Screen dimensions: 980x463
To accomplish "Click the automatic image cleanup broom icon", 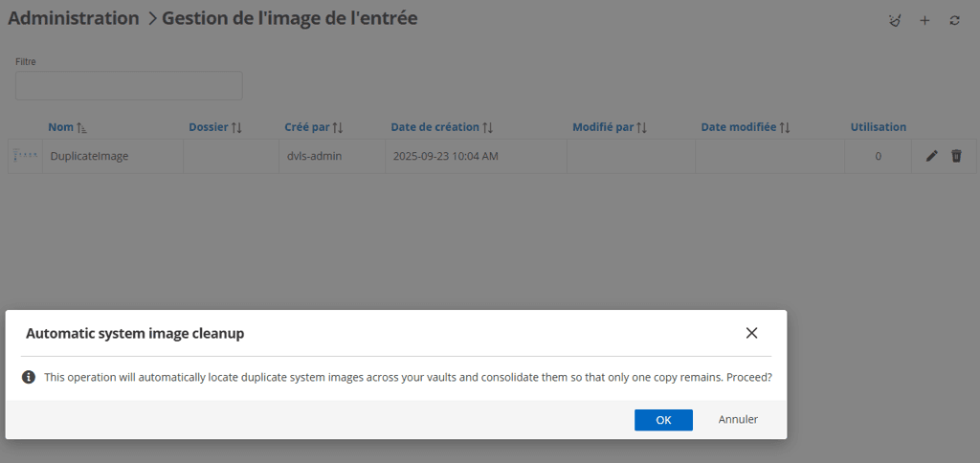I will [x=895, y=21].
